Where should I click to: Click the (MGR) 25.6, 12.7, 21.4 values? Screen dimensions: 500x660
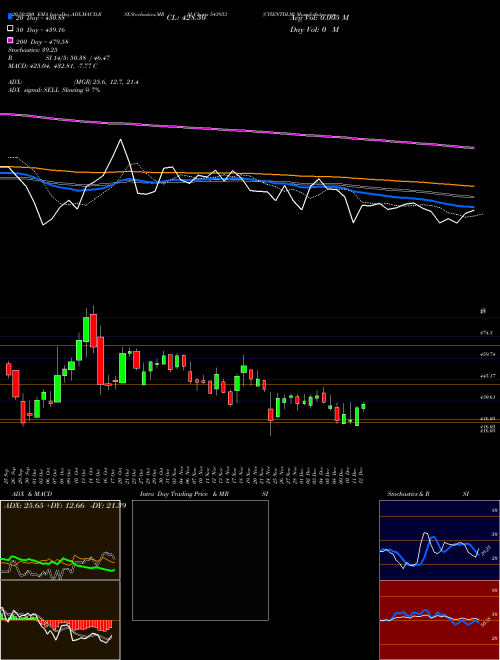pos(106,82)
